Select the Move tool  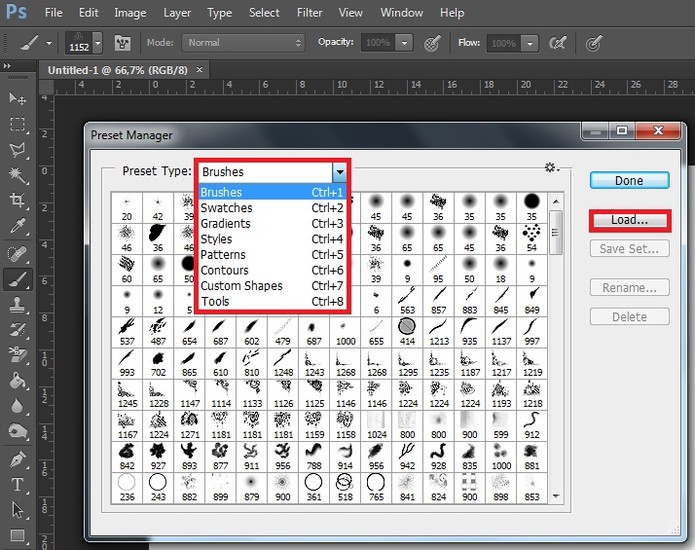point(17,98)
